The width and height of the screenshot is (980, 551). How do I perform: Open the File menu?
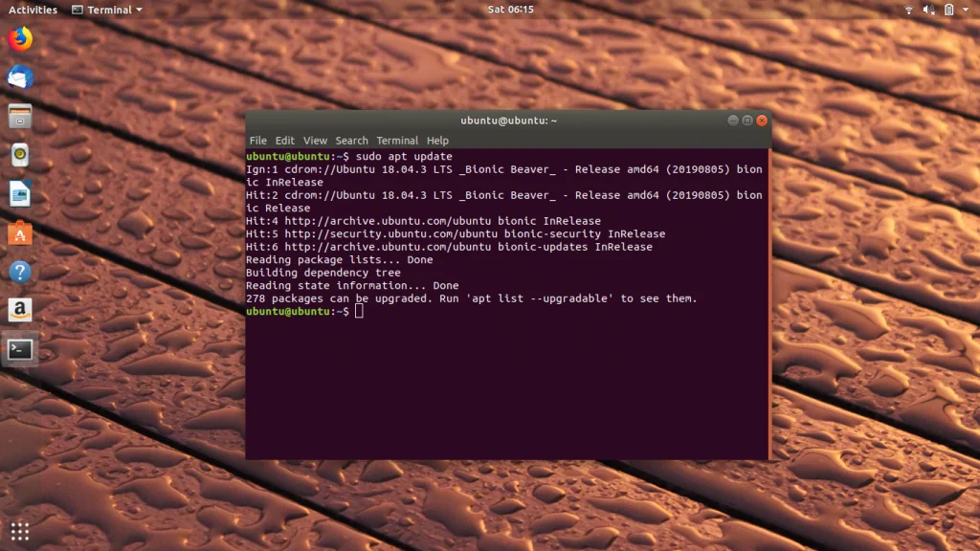(257, 141)
